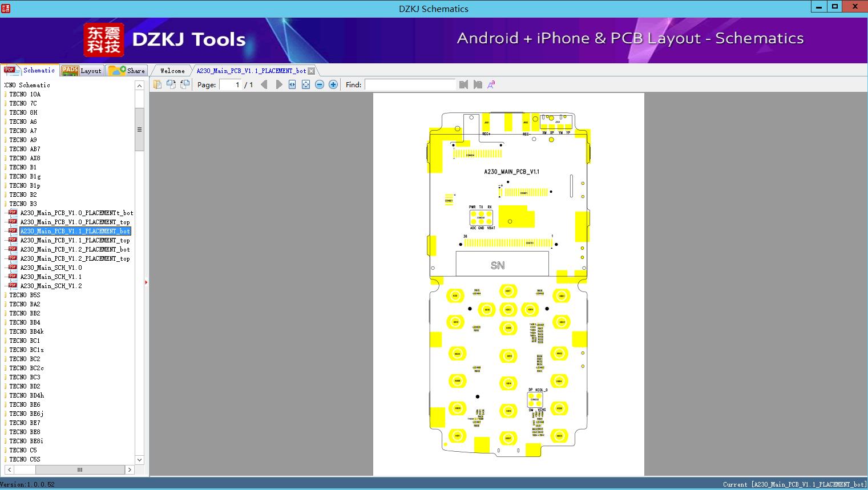Collapse sidebar with red splitter arrow
The image size is (868, 490).
pyautogui.click(x=146, y=282)
